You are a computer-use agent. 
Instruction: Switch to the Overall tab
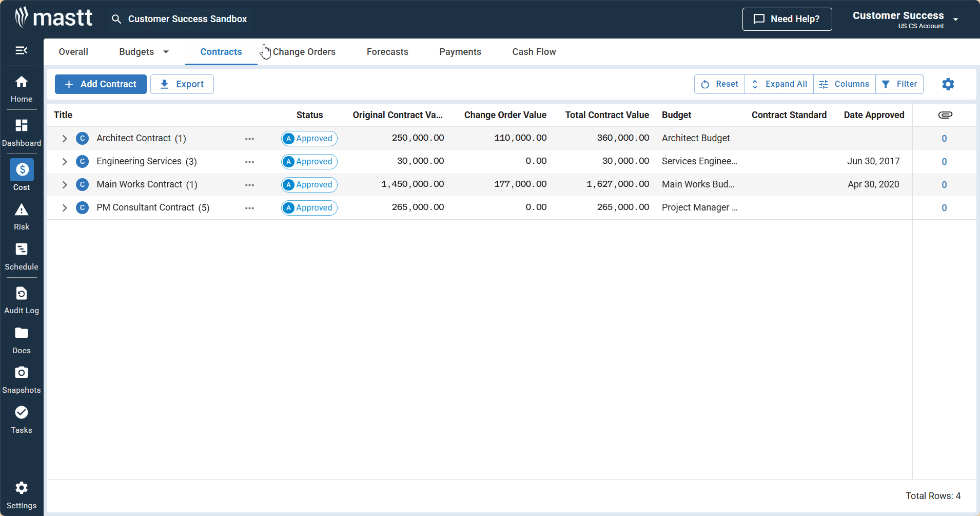point(73,52)
